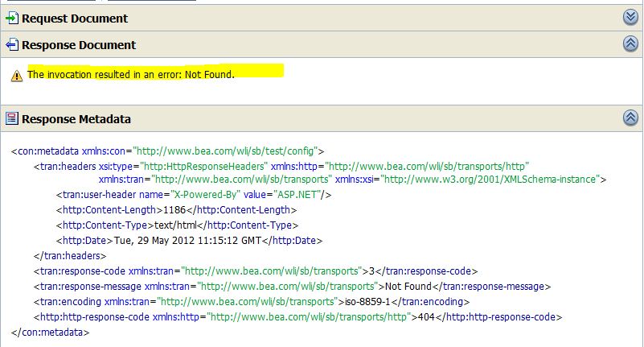644x347 pixels.
Task: Click the Response Metadata list icon
Action: 12,118
